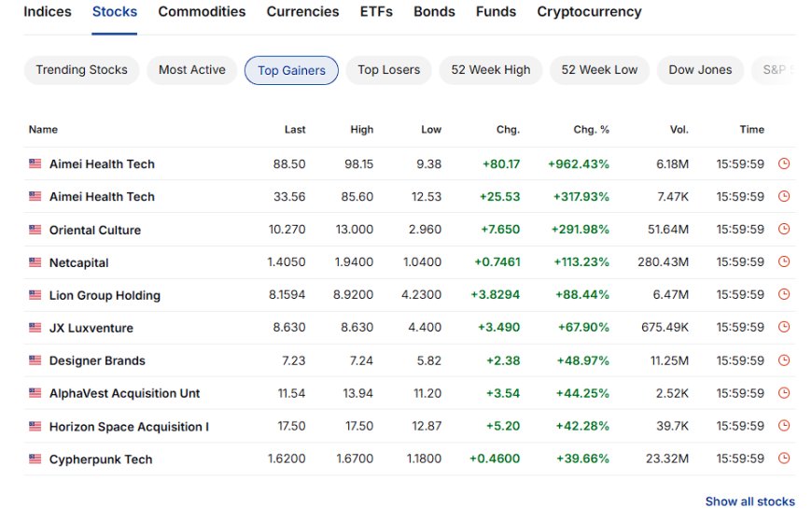The height and width of the screenshot is (522, 812).
Task: Switch to the Commodities tab
Action: (202, 11)
